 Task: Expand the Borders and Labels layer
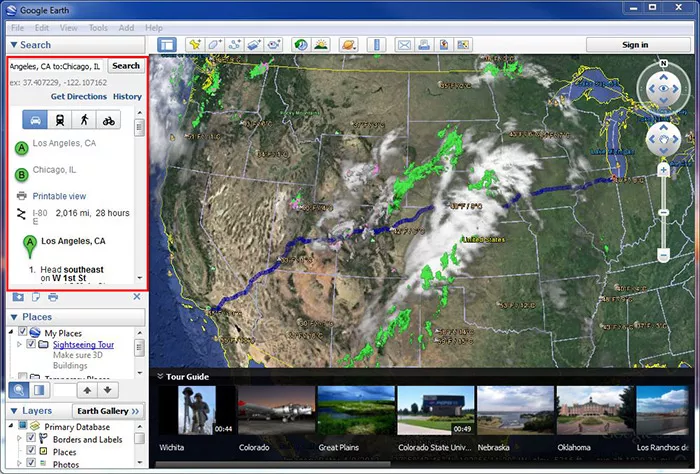pos(19,438)
